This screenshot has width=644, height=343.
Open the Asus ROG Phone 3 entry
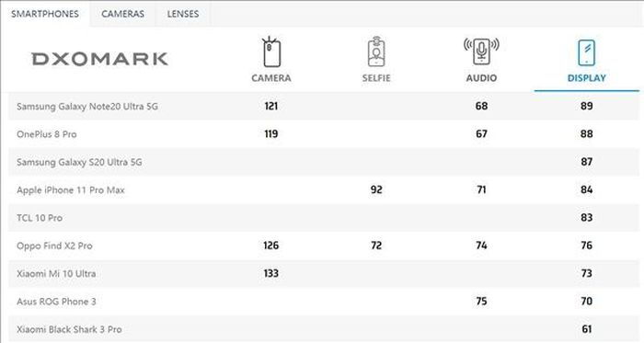tap(56, 302)
